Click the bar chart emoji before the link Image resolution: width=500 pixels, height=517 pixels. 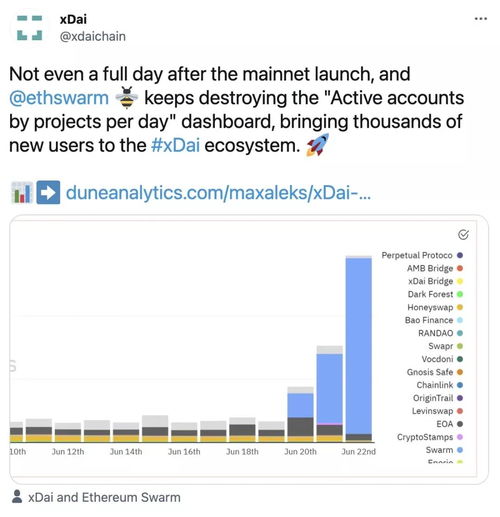[x=22, y=193]
